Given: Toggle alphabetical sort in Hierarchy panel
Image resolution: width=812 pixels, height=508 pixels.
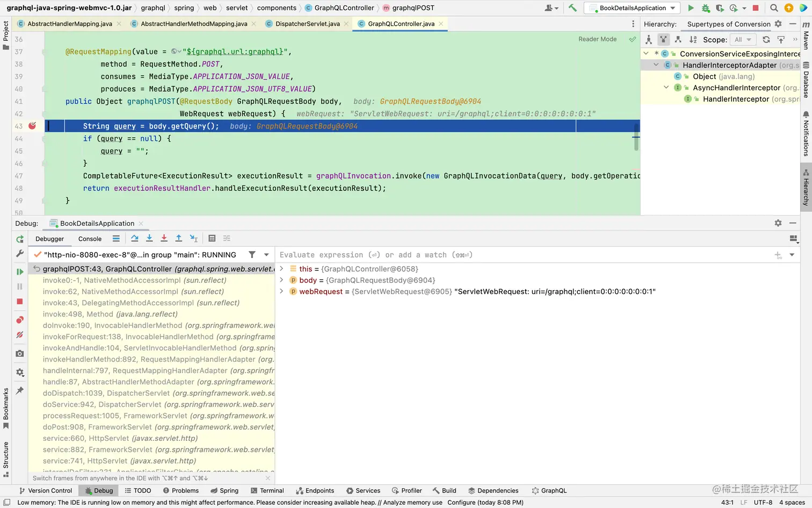Looking at the screenshot, I should (693, 39).
